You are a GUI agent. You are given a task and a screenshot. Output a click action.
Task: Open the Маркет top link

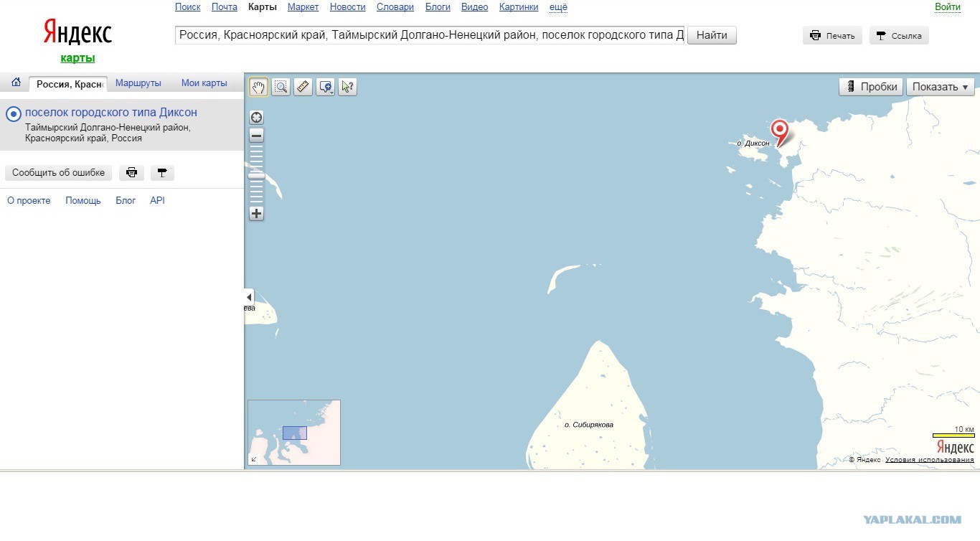point(303,7)
